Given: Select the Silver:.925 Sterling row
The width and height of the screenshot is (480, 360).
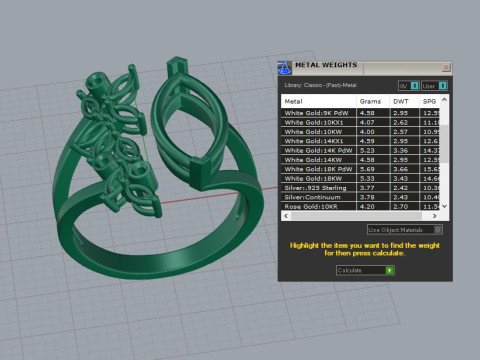Looking at the screenshot, I should pyautogui.click(x=360, y=188).
